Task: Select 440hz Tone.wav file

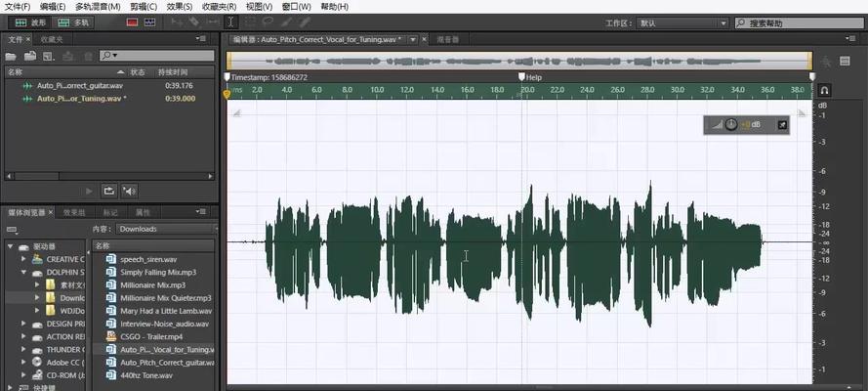Action: point(146,375)
